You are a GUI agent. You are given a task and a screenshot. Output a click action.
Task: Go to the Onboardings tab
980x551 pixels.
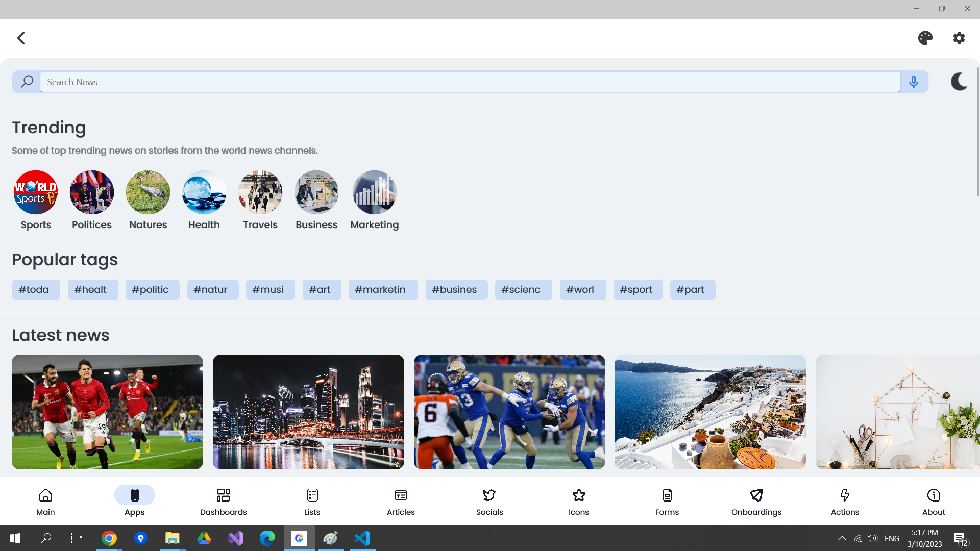756,502
